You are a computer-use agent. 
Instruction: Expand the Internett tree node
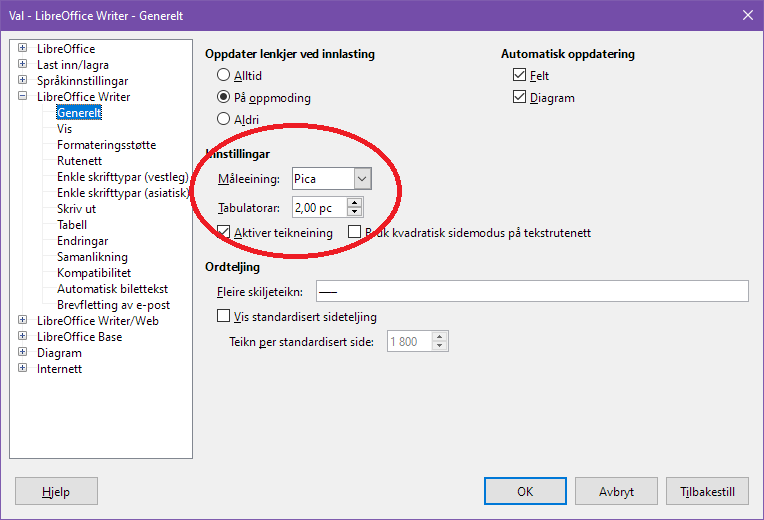pyautogui.click(x=22, y=368)
